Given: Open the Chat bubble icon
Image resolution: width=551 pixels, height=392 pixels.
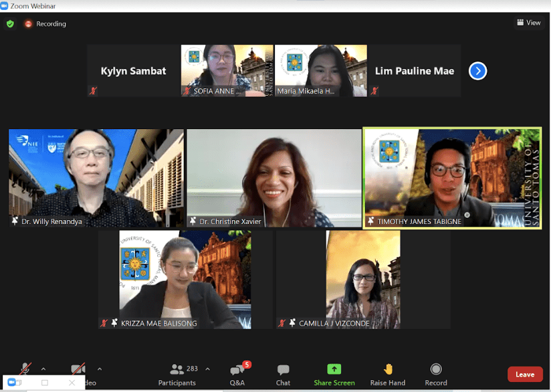Looking at the screenshot, I should [283, 370].
